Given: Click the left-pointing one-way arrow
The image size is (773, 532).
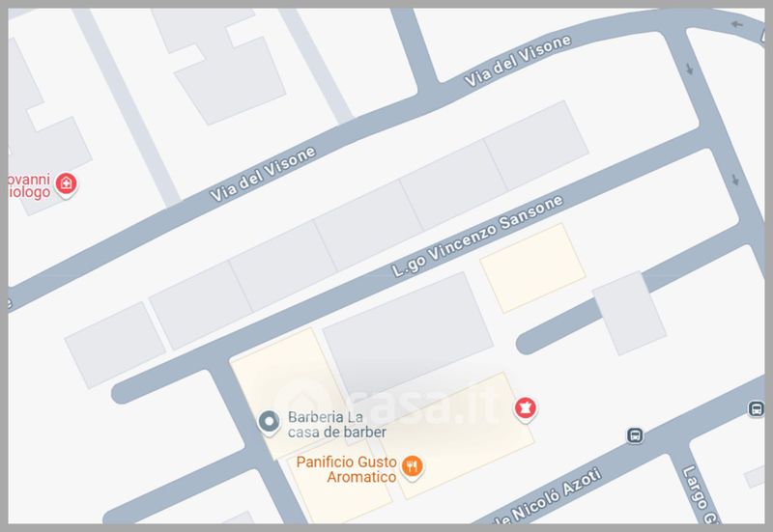Looking at the screenshot, I should (x=736, y=24).
